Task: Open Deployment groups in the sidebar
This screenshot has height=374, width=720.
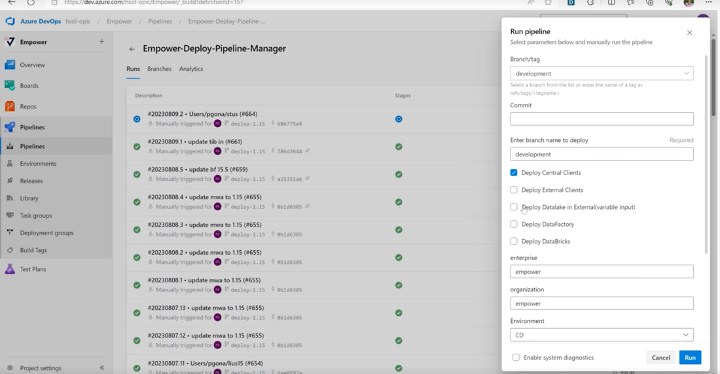Action: [46, 233]
